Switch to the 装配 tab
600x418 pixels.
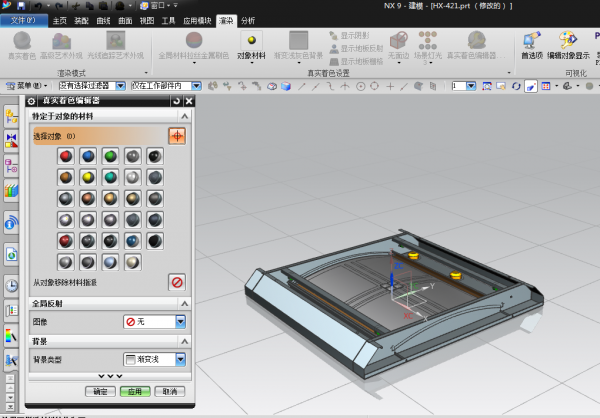(81, 21)
